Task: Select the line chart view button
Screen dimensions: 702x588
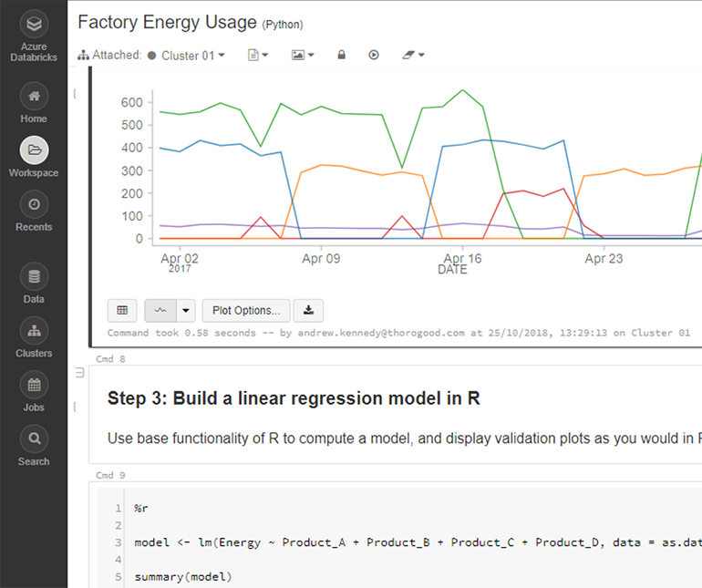Action: pyautogui.click(x=160, y=310)
